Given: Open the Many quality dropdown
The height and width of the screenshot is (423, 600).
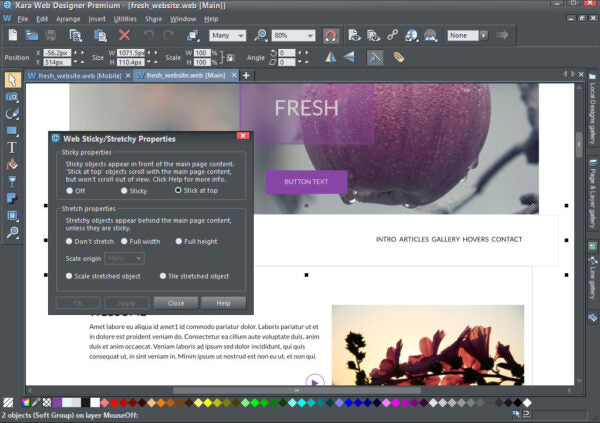Looking at the screenshot, I should coord(228,36).
